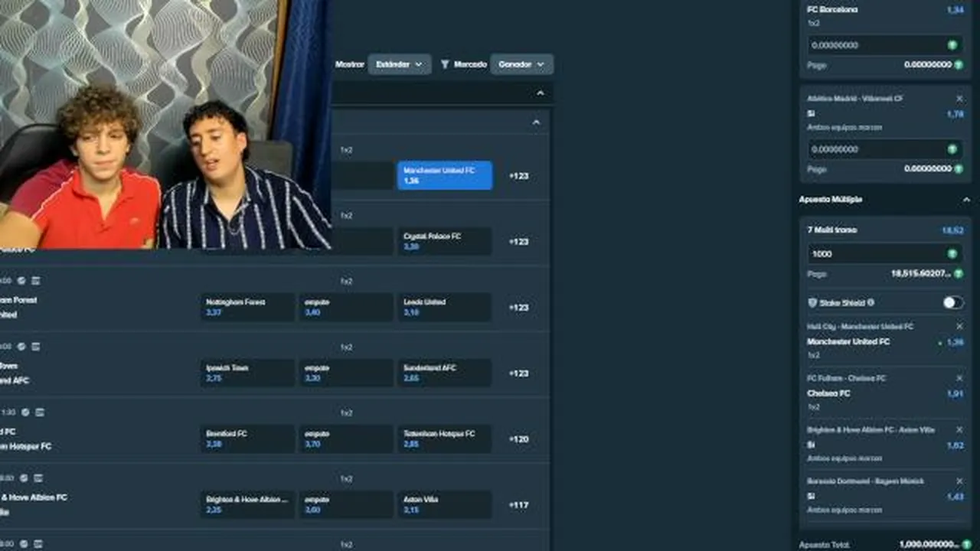This screenshot has width=980, height=551.
Task: Remove Hull City - Manchester United selection
Action: point(959,327)
